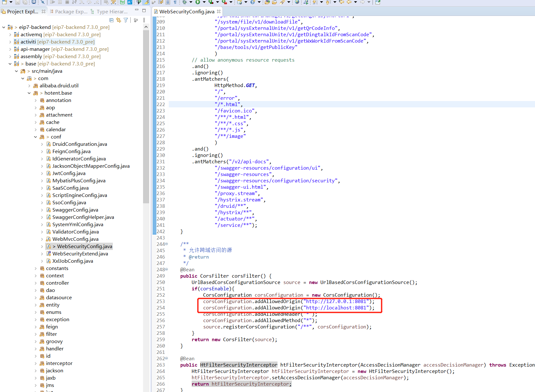Collapse the conf package folder
The image size is (535, 392).
pos(36,137)
